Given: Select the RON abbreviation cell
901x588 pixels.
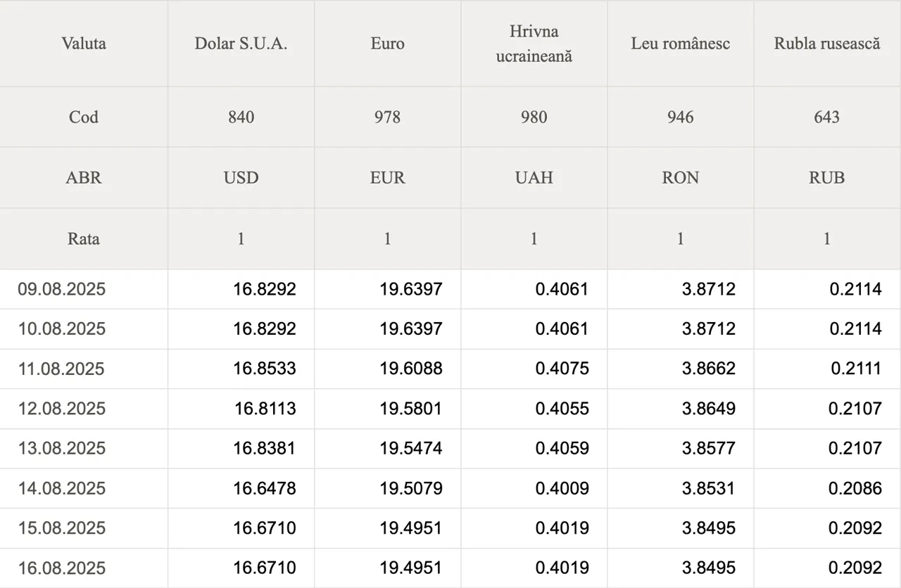Looking at the screenshot, I should coord(680,178).
